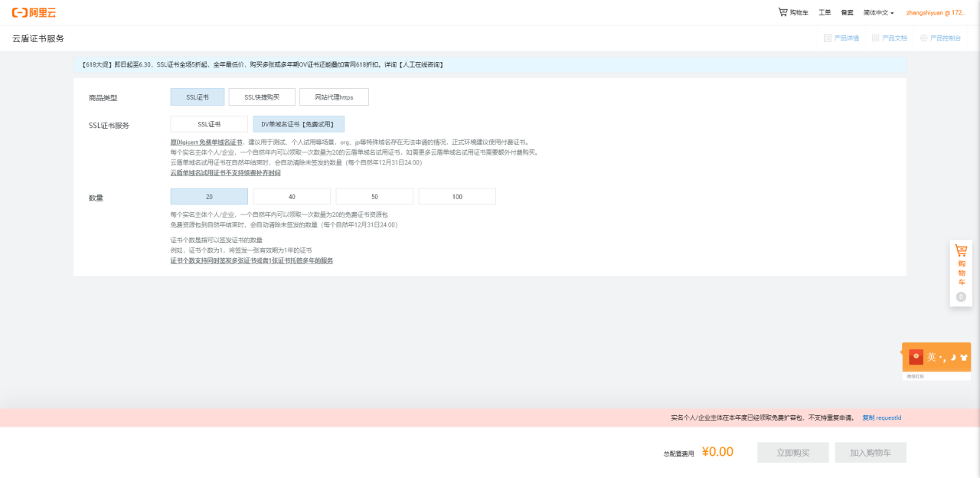Click the cart count badge below the floating cart

click(x=961, y=296)
